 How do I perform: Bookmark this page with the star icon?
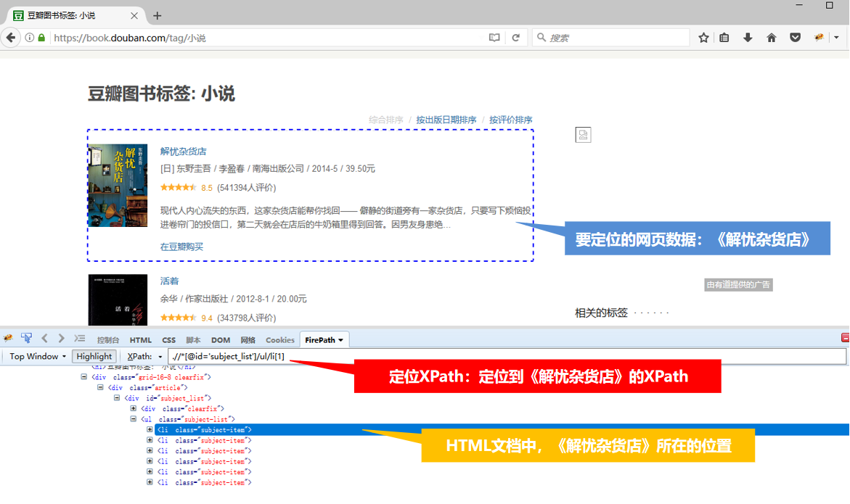pyautogui.click(x=703, y=38)
